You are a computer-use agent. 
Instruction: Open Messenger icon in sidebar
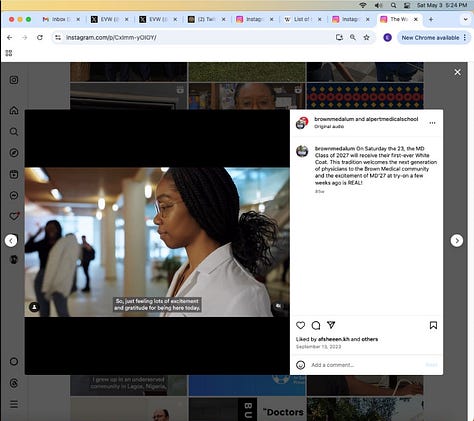click(14, 195)
